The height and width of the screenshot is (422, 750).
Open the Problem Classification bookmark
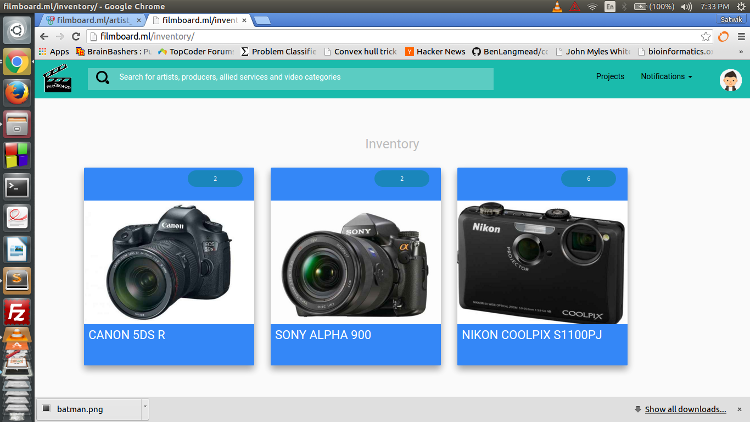(278, 51)
